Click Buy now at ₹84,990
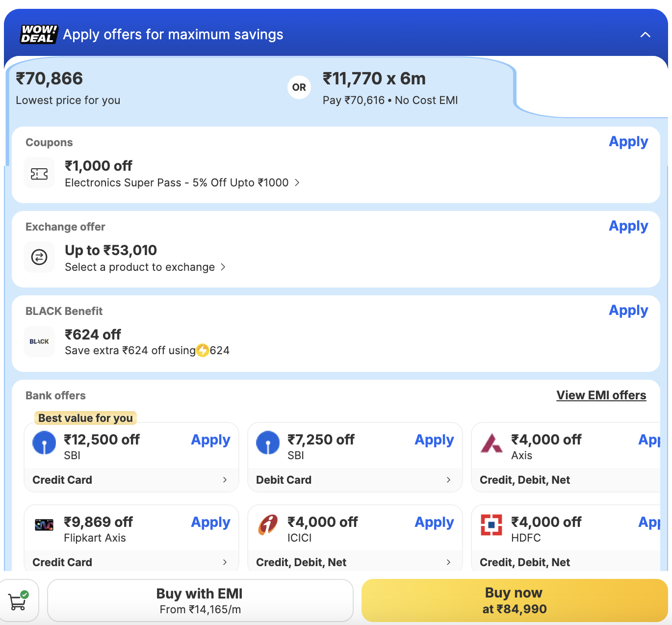The width and height of the screenshot is (672, 625). click(x=514, y=600)
